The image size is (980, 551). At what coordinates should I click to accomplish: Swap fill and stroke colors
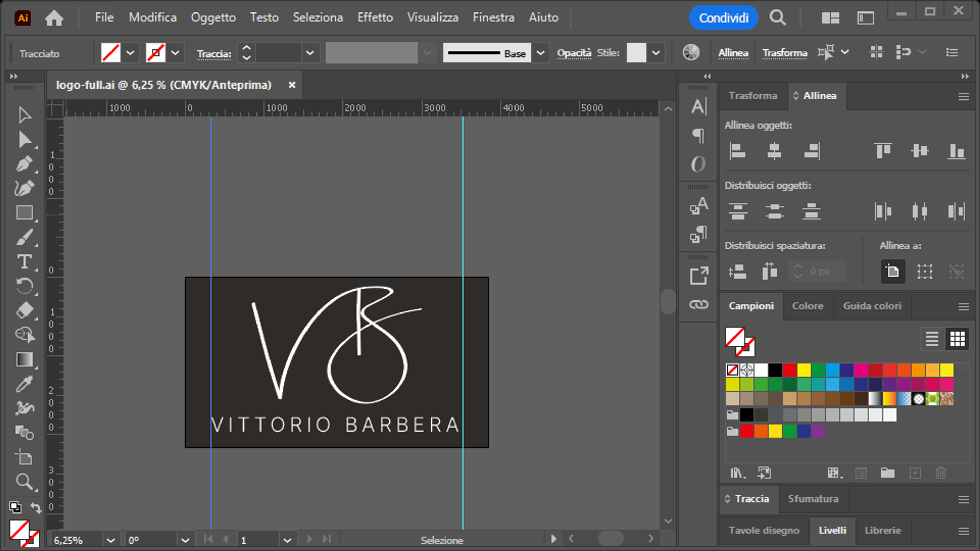pos(36,507)
